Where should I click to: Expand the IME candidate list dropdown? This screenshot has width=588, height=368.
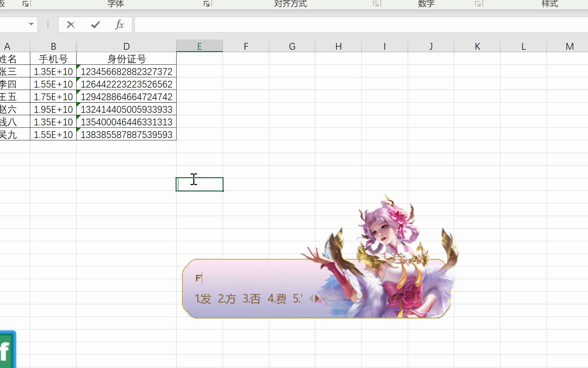(x=324, y=299)
